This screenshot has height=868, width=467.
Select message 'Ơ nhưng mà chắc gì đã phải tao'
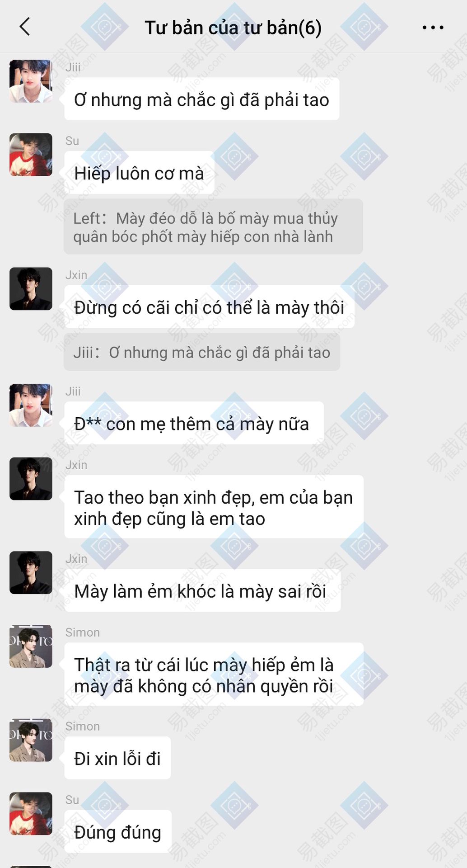point(202,99)
